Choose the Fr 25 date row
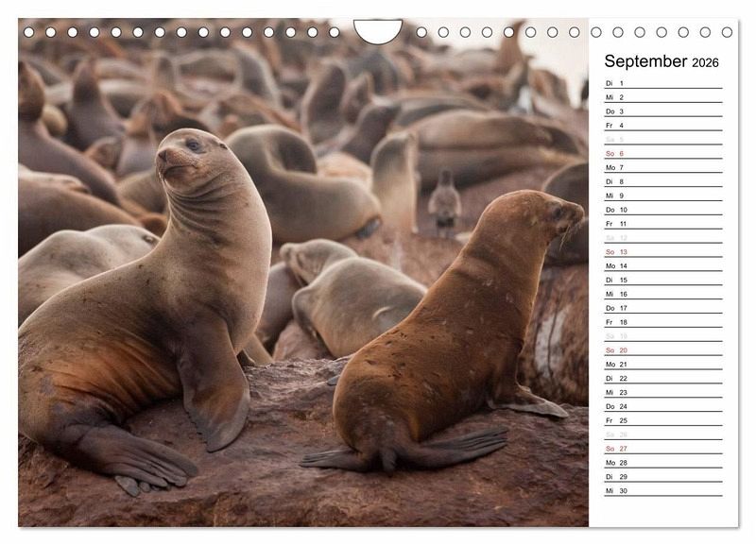 (662, 420)
